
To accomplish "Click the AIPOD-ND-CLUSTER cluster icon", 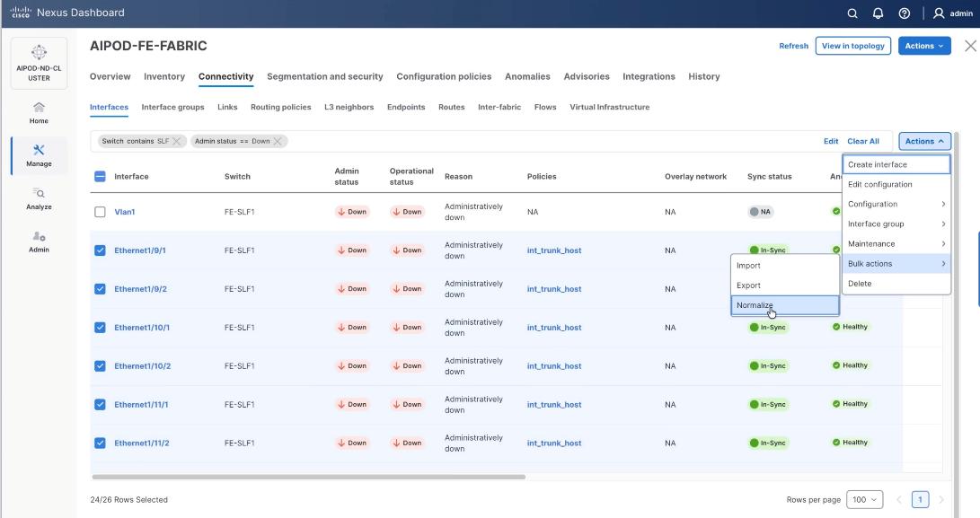I will [x=38, y=59].
